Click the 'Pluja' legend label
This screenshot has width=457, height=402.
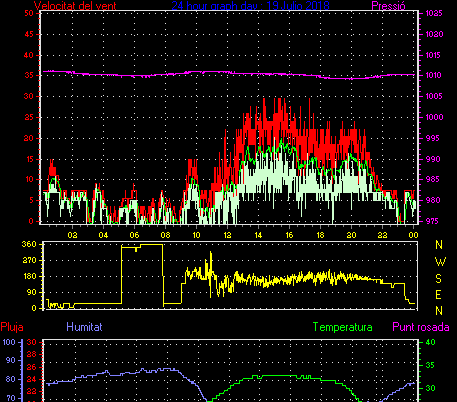[x=12, y=327]
